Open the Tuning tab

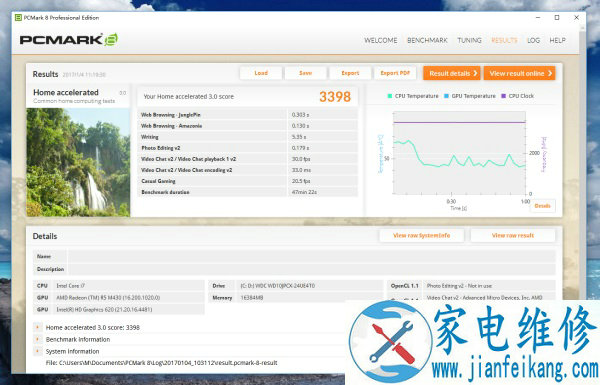[x=469, y=40]
